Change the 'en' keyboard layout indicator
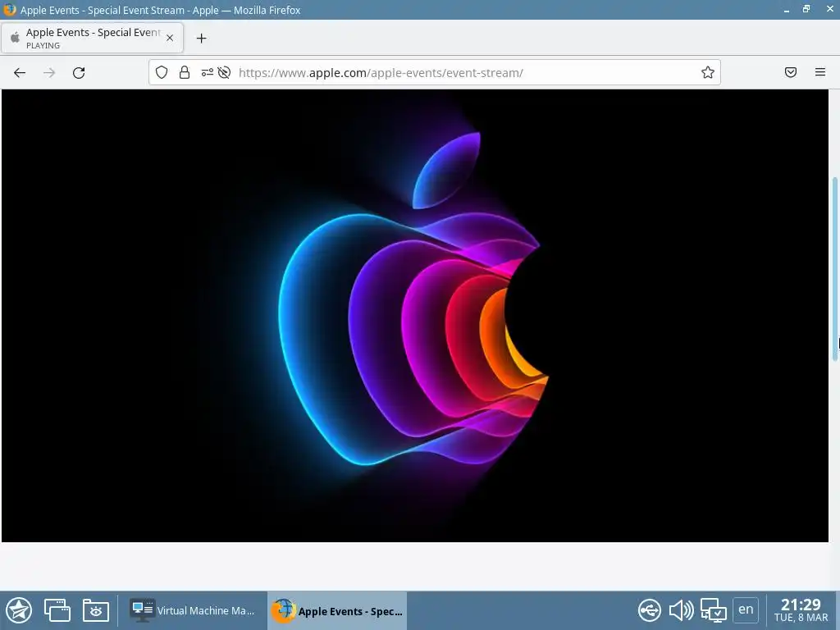Screen dimensions: 840x630 (x=746, y=610)
